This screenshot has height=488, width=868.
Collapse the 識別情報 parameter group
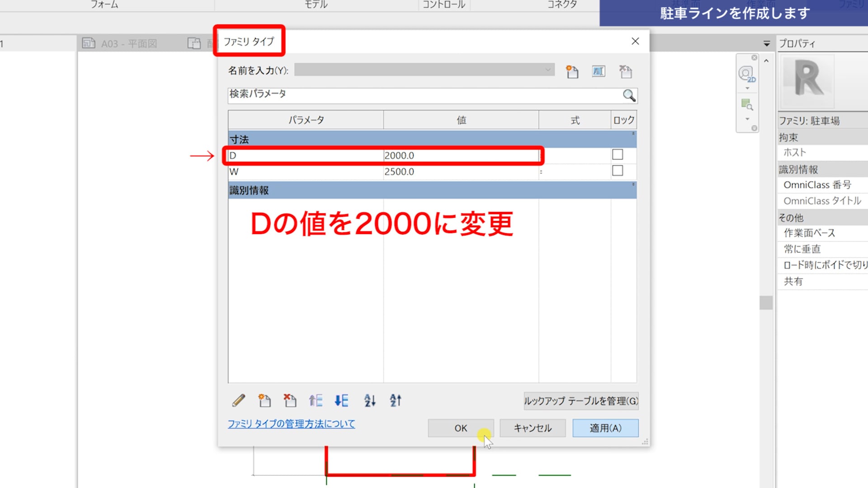pyautogui.click(x=633, y=185)
